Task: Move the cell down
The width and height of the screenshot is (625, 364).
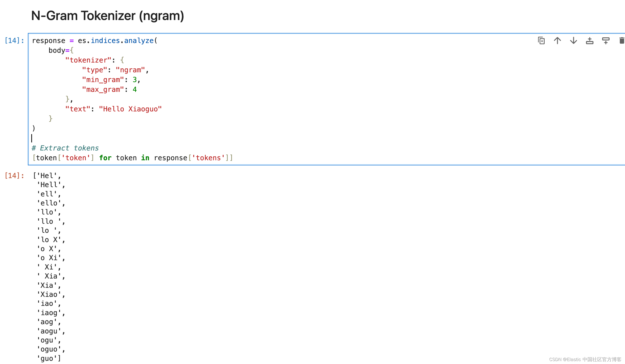Action: tap(573, 40)
